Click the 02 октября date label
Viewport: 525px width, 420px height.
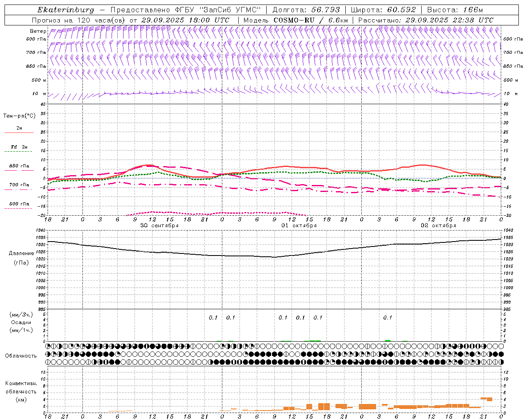[x=438, y=226]
